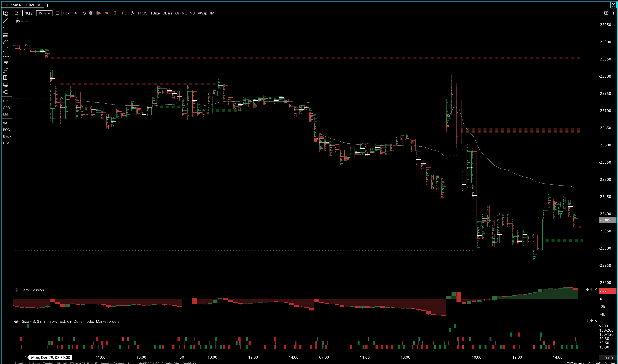This screenshot has width=618, height=364.
Task: Toggle the magnet snap tool
Action: (5, 92)
